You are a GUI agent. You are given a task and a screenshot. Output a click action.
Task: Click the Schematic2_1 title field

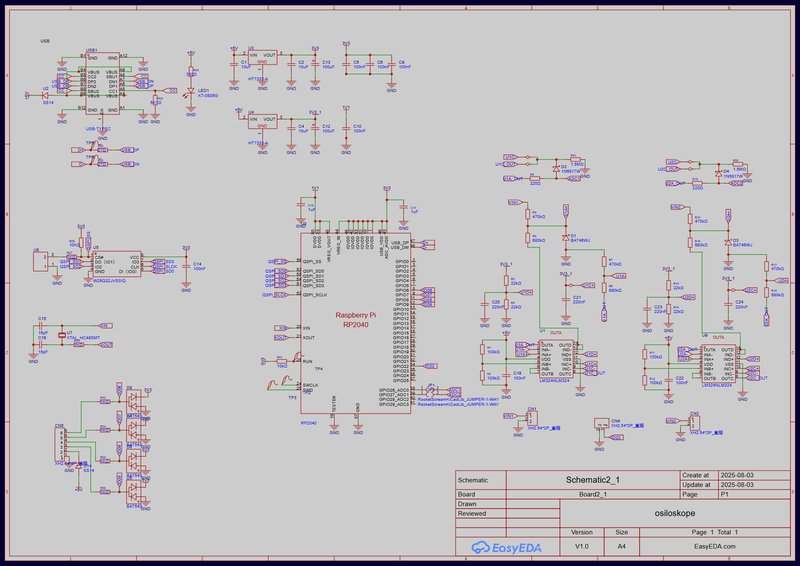coord(593,480)
